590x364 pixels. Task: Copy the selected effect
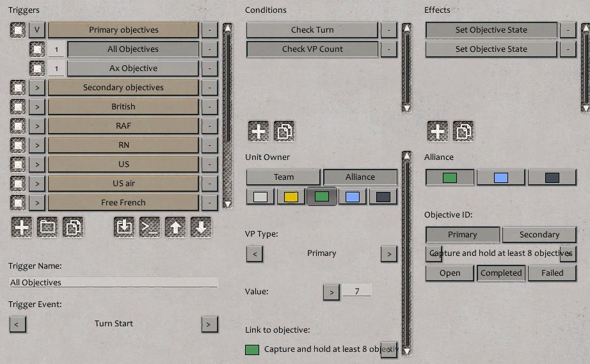pyautogui.click(x=463, y=132)
